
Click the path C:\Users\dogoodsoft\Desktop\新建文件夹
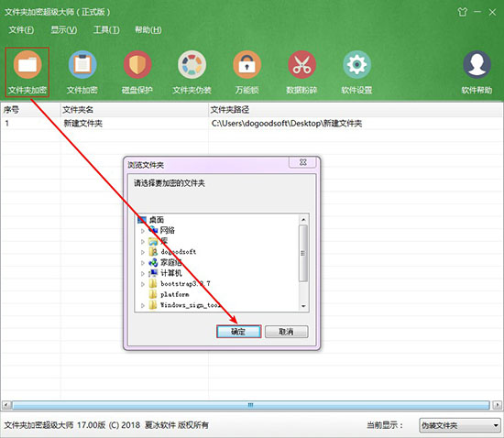point(287,124)
